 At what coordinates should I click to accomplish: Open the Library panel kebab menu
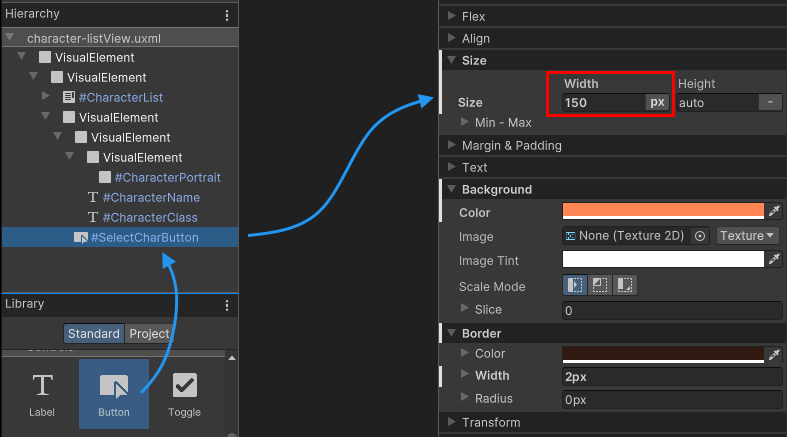[x=227, y=304]
